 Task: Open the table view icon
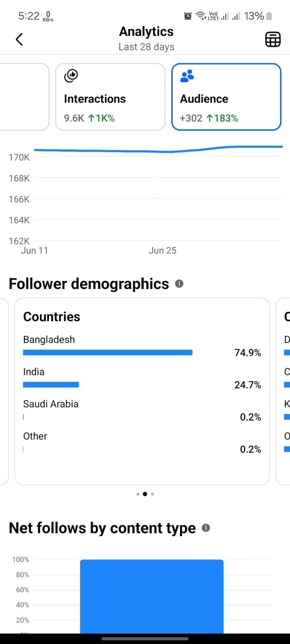pyautogui.click(x=273, y=39)
